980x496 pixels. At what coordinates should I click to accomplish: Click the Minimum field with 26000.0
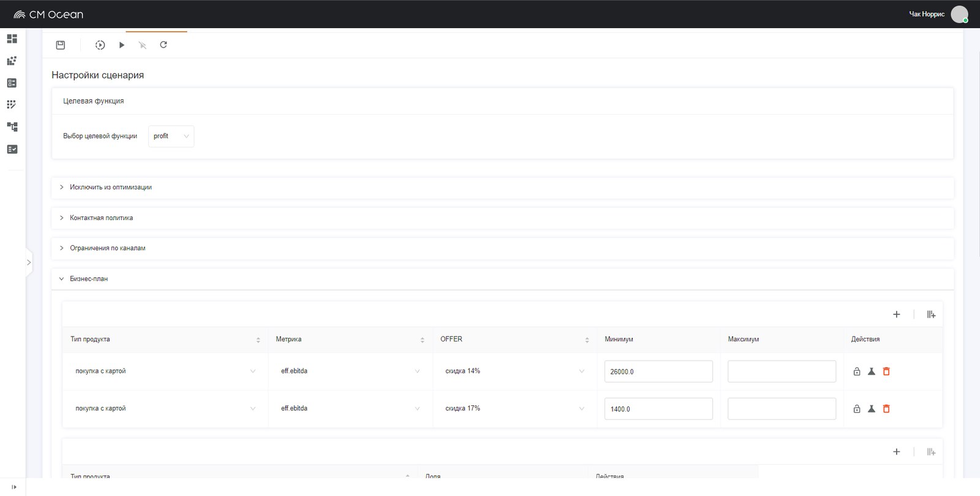coord(658,372)
